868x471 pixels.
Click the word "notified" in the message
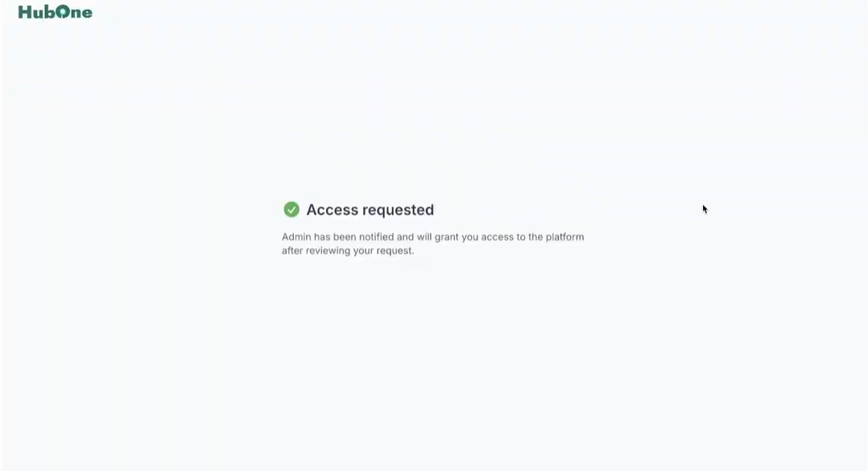[377, 237]
